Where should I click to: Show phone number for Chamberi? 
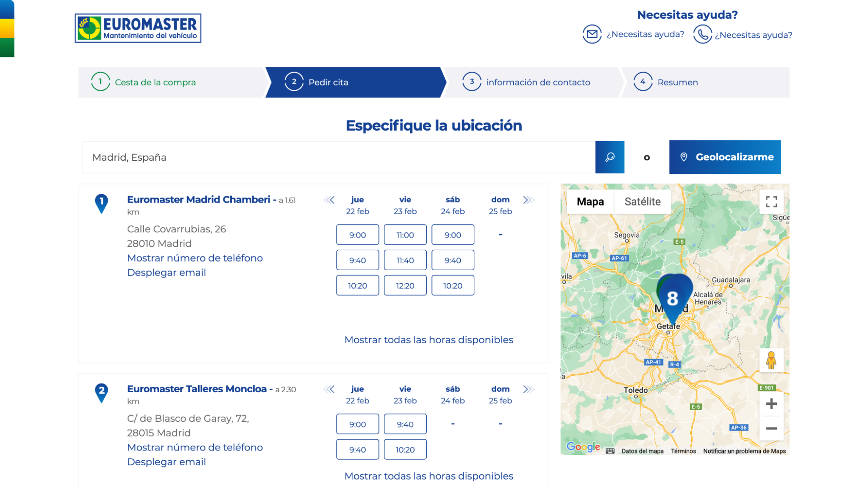click(x=195, y=258)
